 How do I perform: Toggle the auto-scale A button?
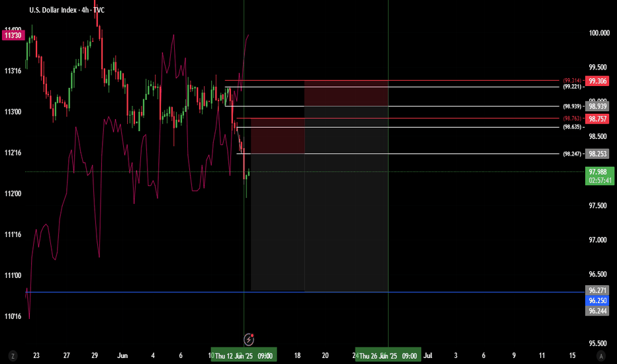click(x=601, y=356)
